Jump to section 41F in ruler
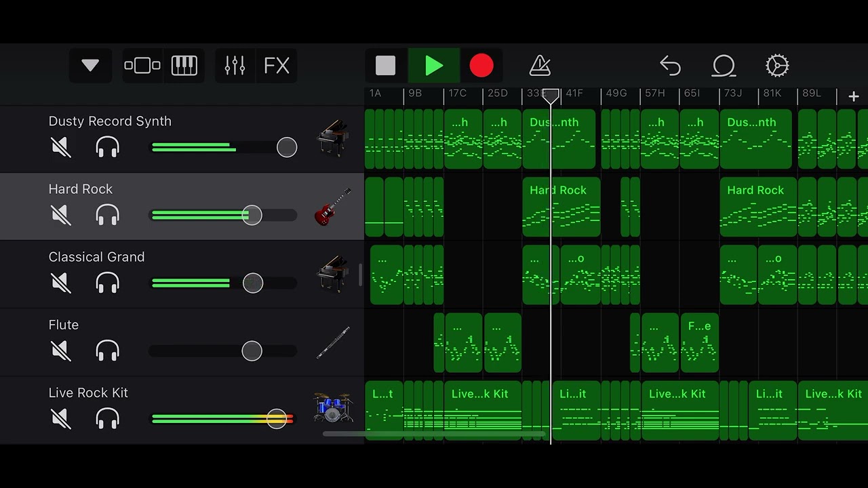The width and height of the screenshot is (868, 488). click(x=574, y=94)
